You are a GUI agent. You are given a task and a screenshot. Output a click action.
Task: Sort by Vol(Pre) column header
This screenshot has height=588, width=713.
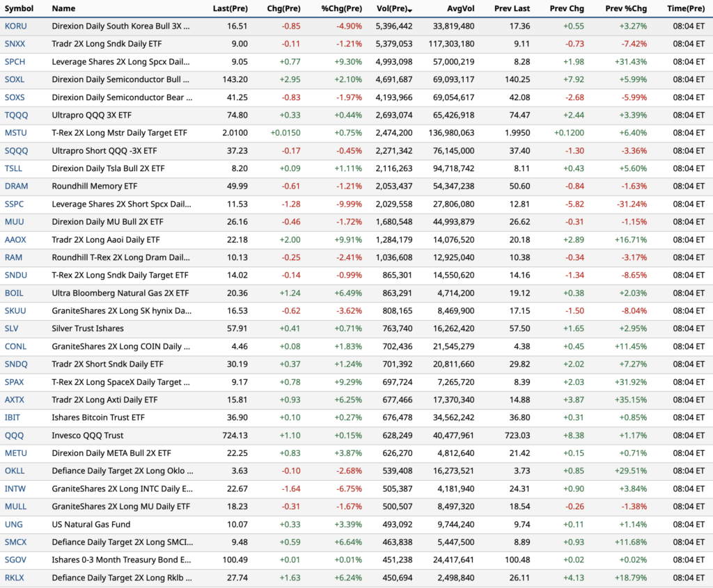pyautogui.click(x=394, y=8)
